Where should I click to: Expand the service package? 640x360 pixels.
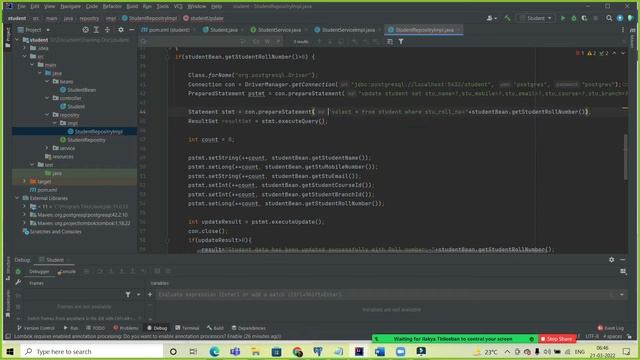[47, 148]
